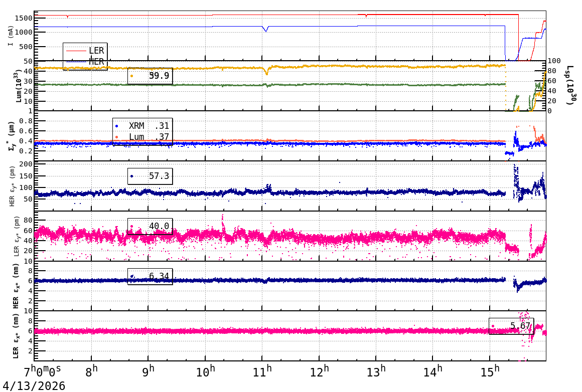
Task: Click the orange dot in 59.9 legend
Action: click(132, 76)
